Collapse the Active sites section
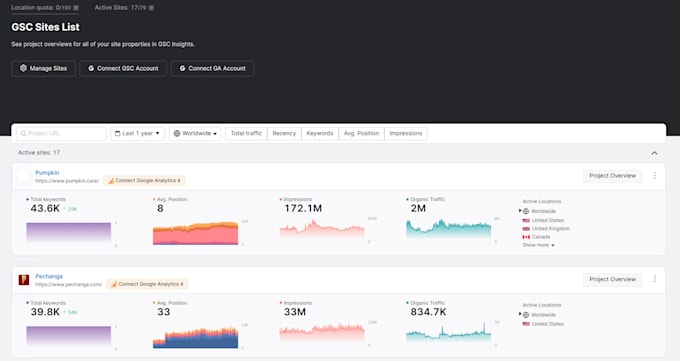 coord(654,153)
